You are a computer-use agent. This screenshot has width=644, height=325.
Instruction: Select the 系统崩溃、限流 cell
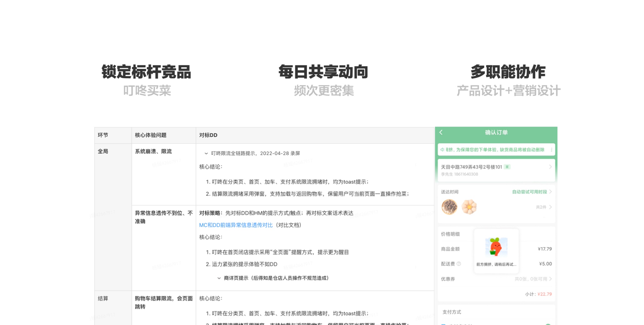(164, 175)
